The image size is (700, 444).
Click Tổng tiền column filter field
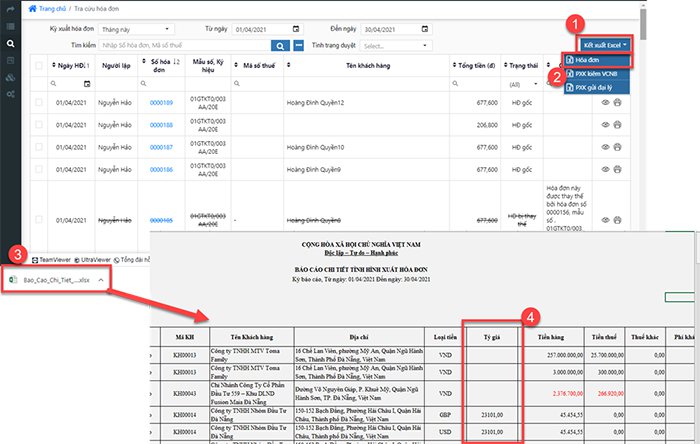click(475, 84)
